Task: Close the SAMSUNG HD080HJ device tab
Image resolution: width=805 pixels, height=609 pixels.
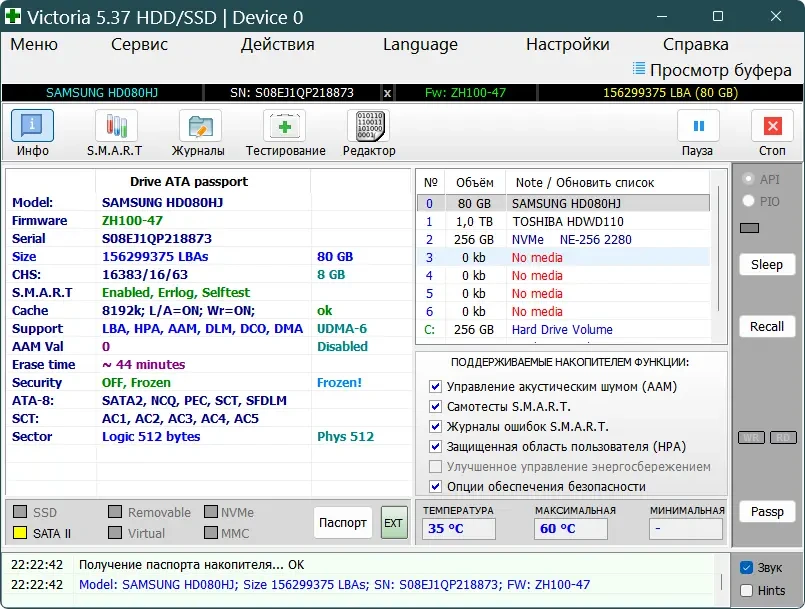Action: pos(387,91)
